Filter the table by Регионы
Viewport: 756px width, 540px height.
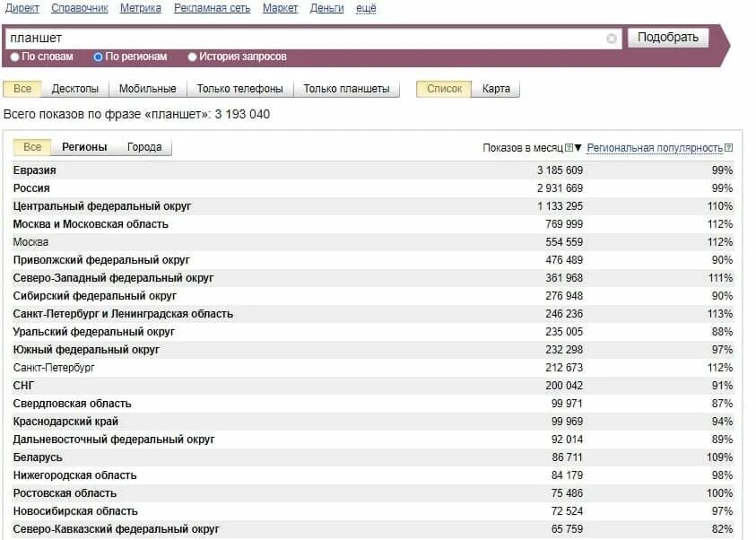click(84, 147)
